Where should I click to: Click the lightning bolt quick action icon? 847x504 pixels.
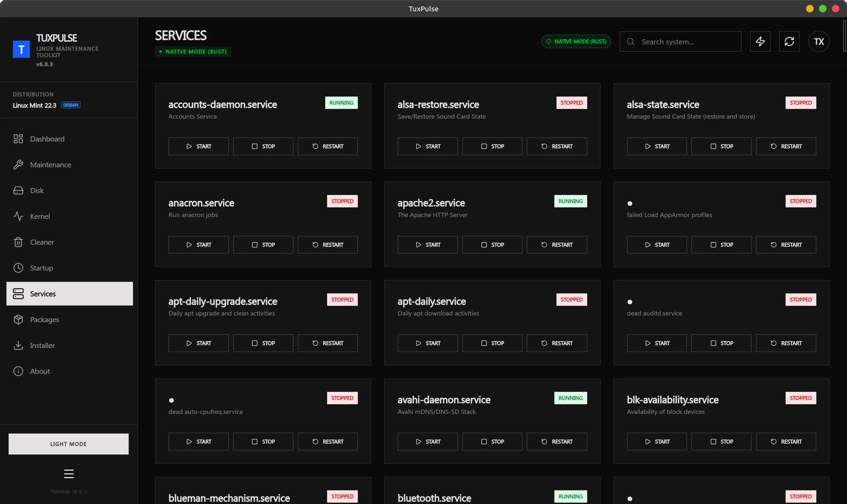point(760,41)
